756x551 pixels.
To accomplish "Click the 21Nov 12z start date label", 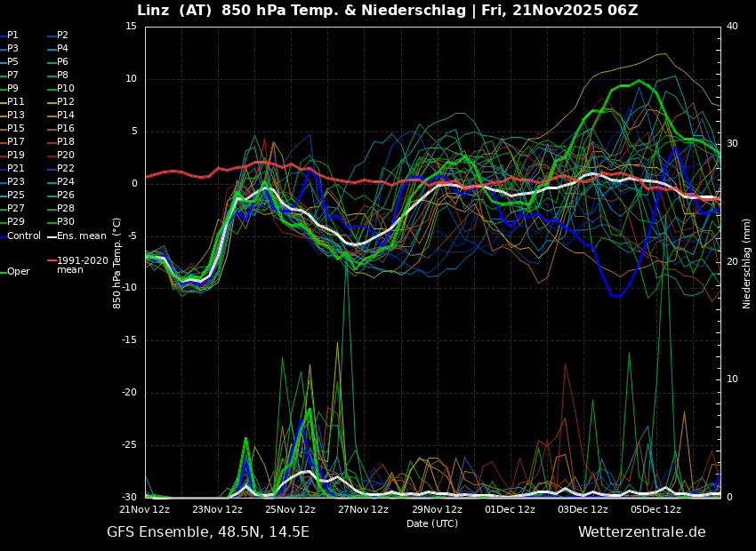I will (x=144, y=509).
